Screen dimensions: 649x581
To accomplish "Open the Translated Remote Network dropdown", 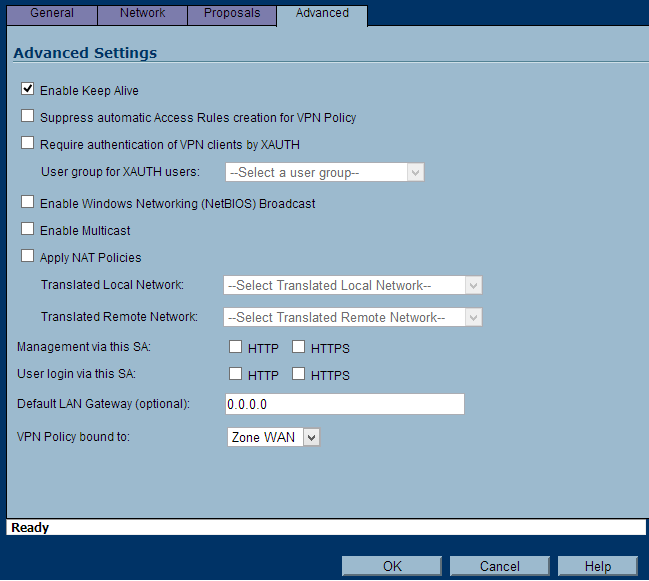I will [x=353, y=317].
